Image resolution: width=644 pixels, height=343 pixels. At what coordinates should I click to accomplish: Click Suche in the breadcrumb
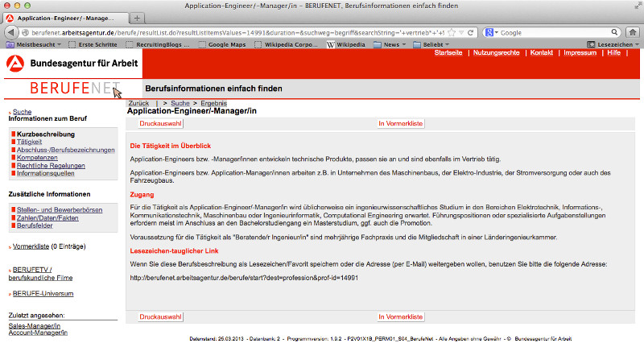click(180, 103)
